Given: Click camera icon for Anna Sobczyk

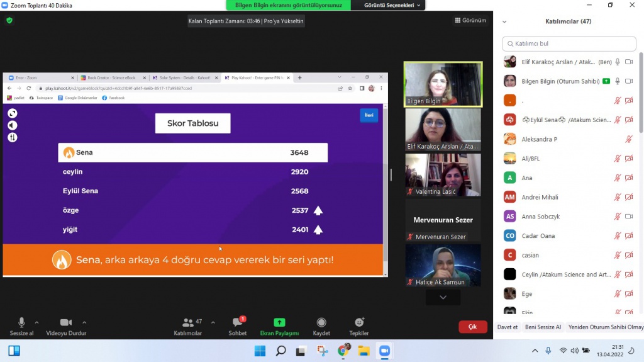Looking at the screenshot, I should point(629,217).
